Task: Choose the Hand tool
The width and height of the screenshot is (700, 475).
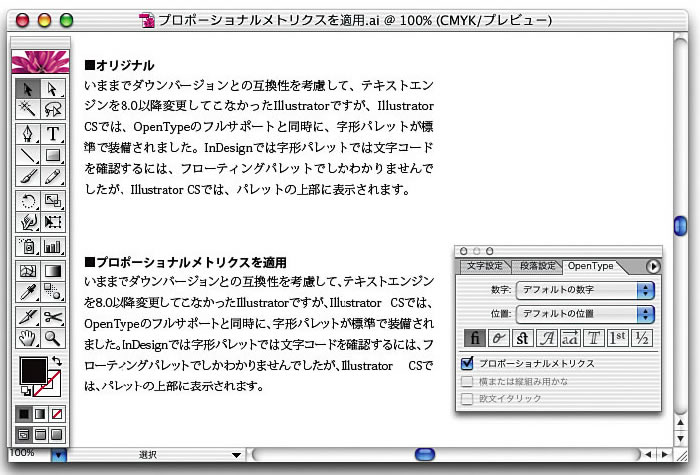Action: point(28,338)
